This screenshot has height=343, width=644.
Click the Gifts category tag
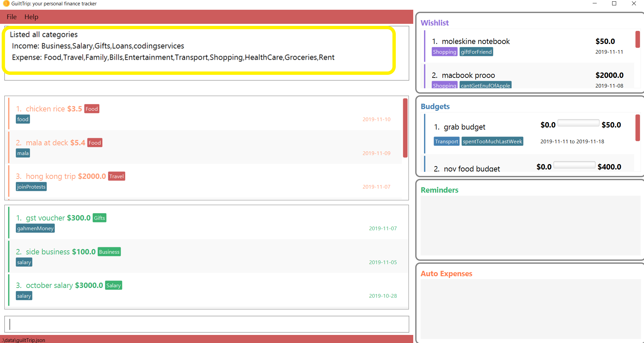[x=99, y=218]
